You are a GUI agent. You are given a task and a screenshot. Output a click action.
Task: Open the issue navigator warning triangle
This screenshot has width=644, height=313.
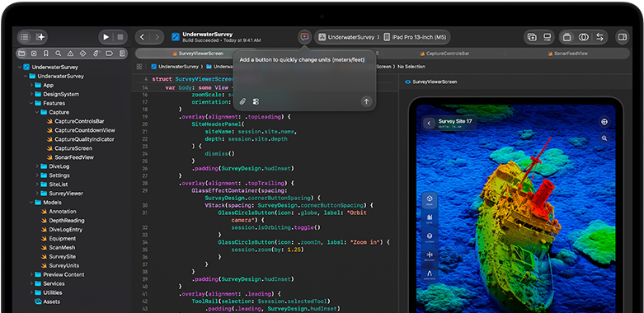coord(70,54)
